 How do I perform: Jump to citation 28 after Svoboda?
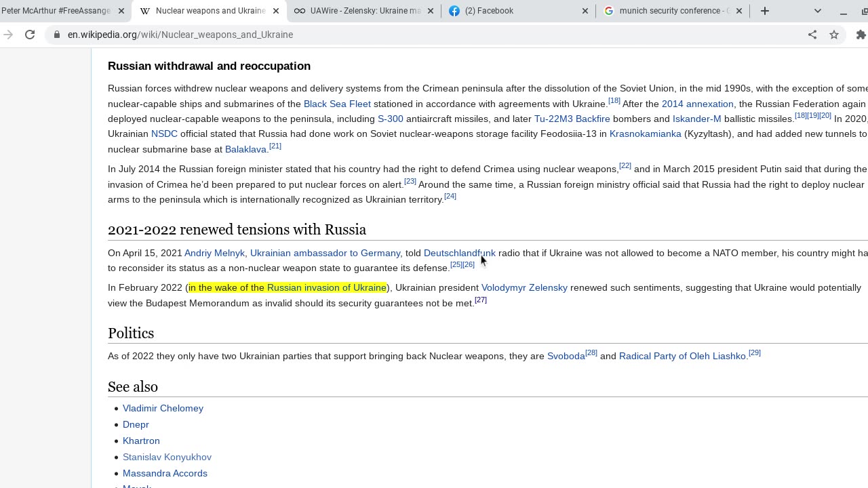(x=591, y=352)
